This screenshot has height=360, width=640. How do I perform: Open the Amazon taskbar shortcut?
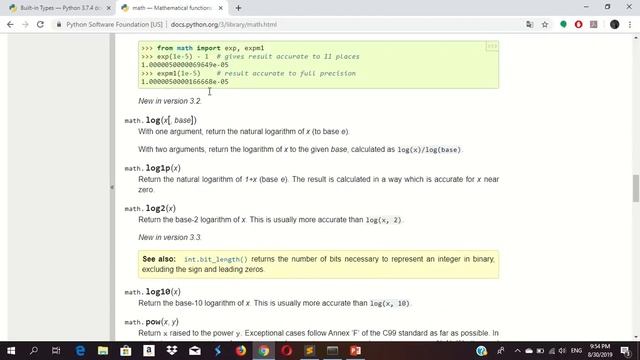tap(149, 351)
